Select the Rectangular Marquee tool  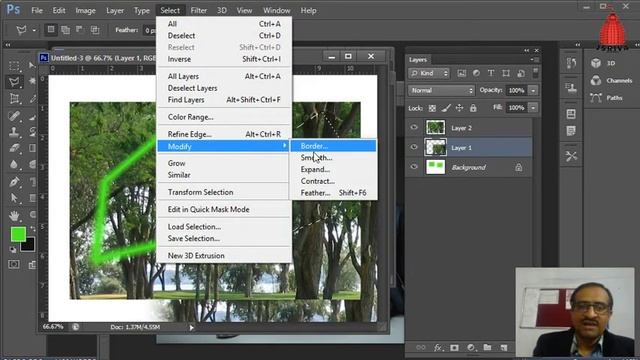14,66
